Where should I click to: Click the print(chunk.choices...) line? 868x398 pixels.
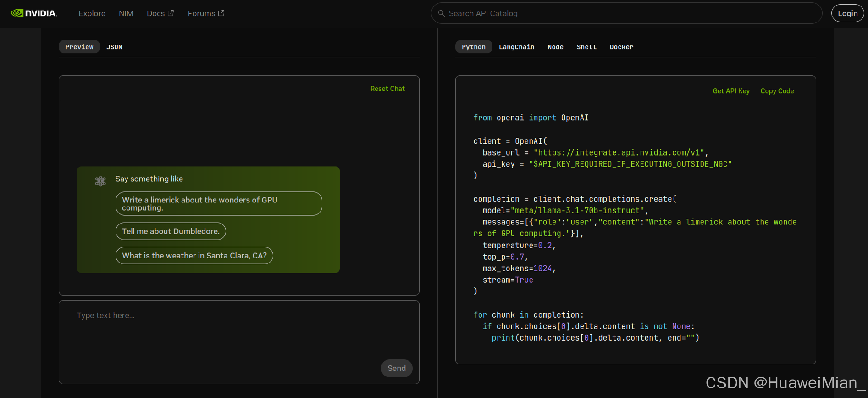[x=595, y=338]
